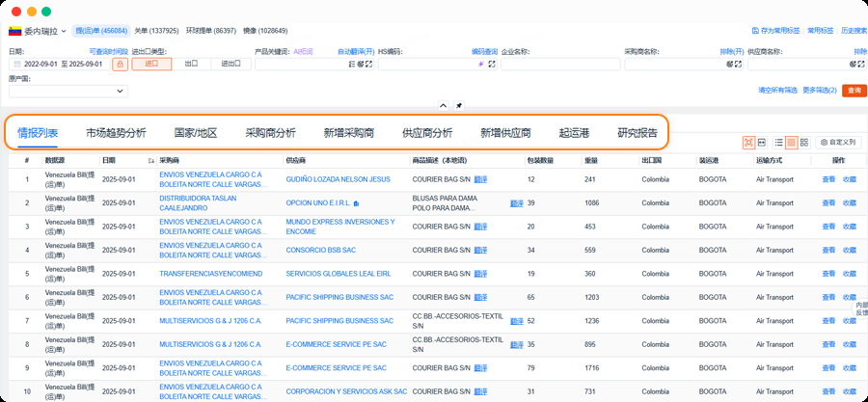Select the 出口 export type option
The height and width of the screenshot is (402, 868).
coord(191,64)
